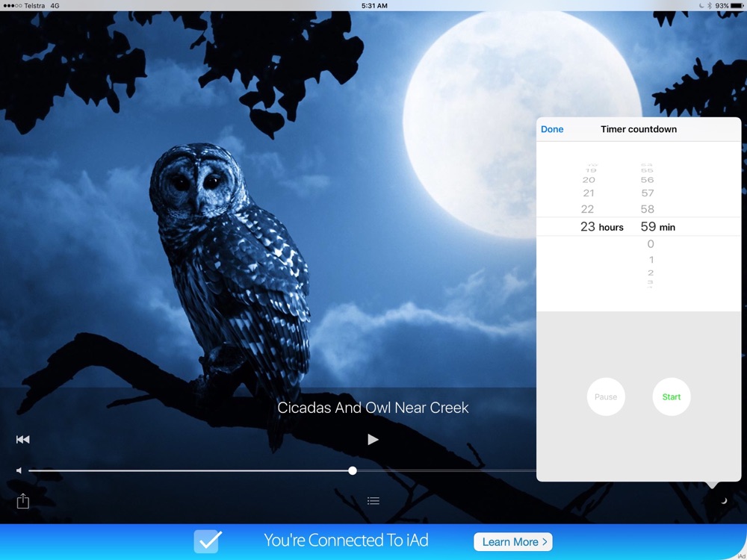Start the timer countdown
This screenshot has height=560, width=747.
point(672,397)
